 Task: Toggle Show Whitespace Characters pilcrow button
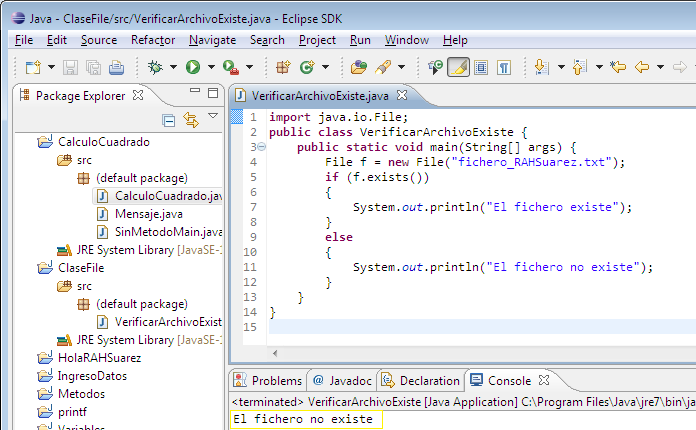pos(504,67)
